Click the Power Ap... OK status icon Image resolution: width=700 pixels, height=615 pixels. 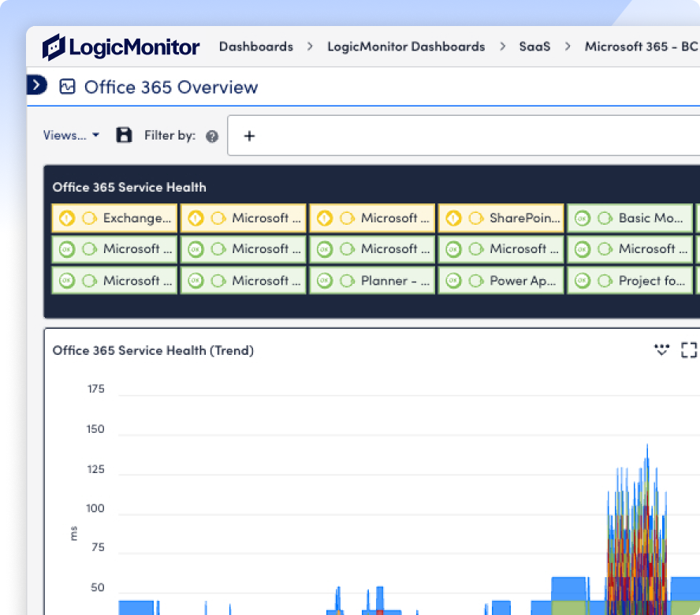point(453,281)
